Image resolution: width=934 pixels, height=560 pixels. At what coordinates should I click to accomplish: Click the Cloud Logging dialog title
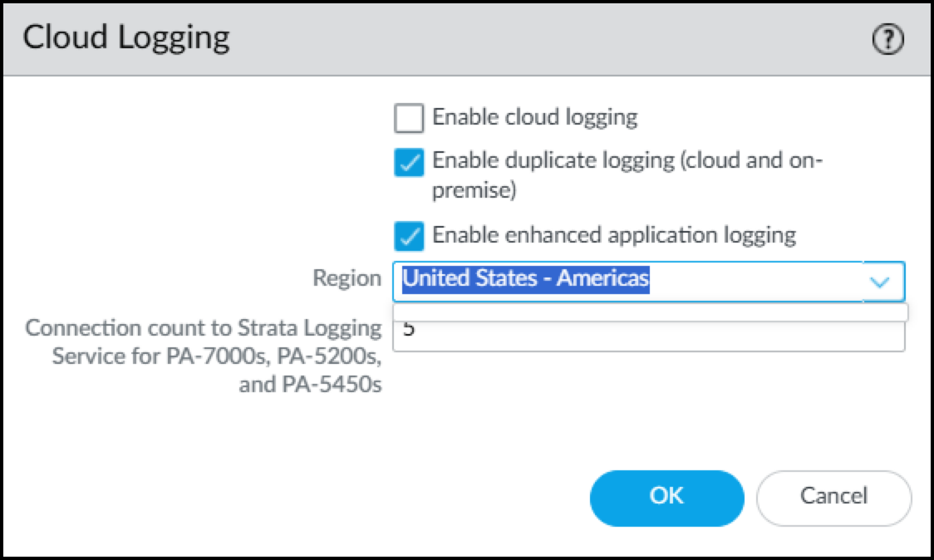(x=126, y=38)
